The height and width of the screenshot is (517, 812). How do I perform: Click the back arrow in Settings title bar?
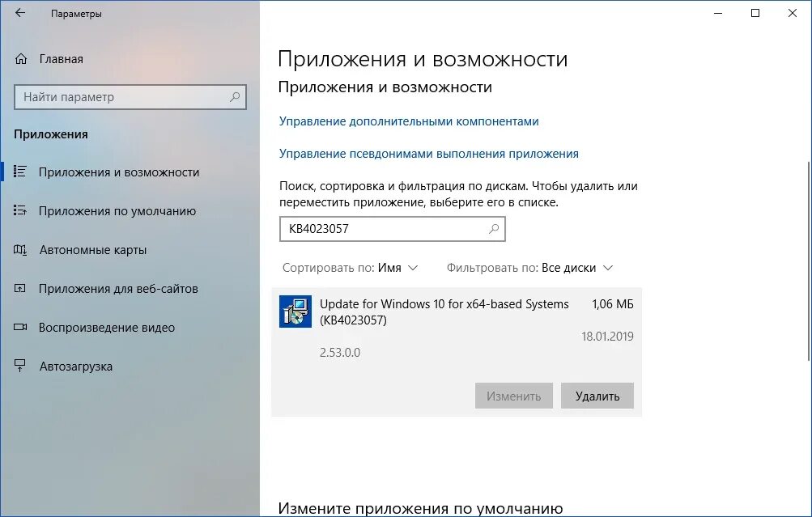point(20,14)
